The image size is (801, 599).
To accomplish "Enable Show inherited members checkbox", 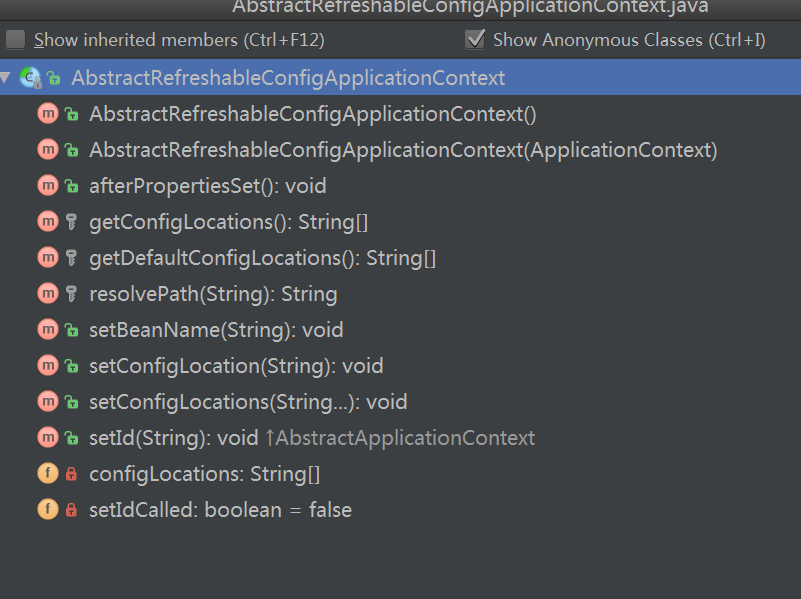I will (x=15, y=40).
